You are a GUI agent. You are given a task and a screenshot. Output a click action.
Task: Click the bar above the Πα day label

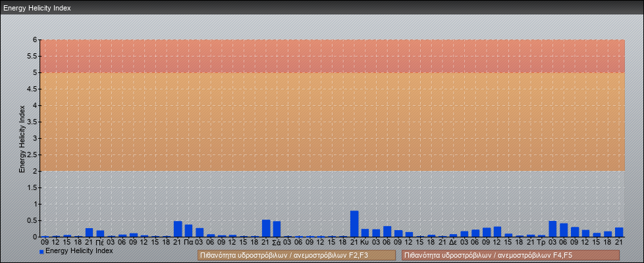(x=188, y=231)
